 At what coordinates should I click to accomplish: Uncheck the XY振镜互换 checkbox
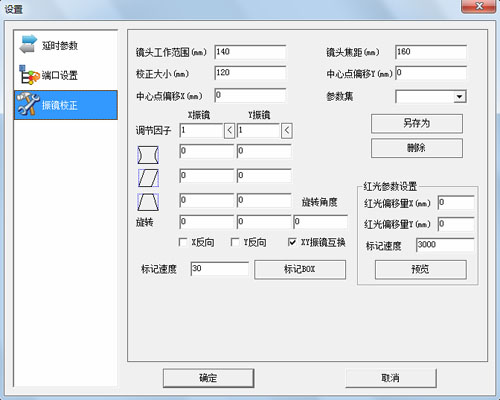[x=292, y=242]
